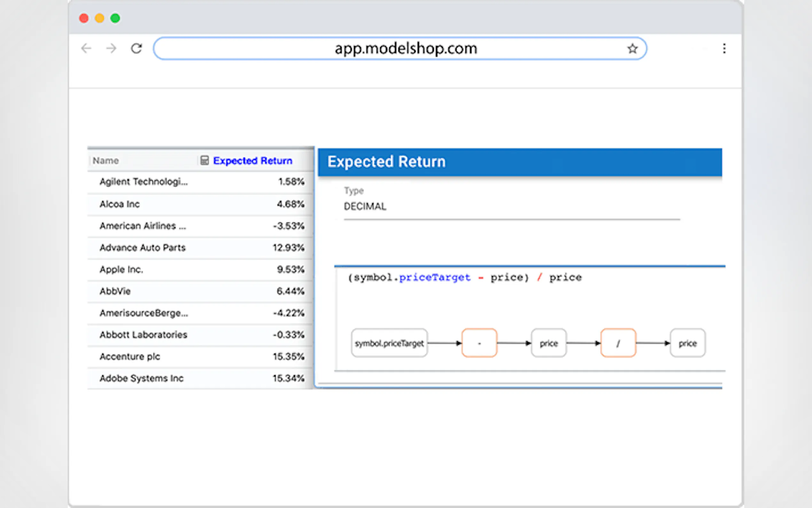Select the minus operator node
The image size is (812, 508).
click(479, 343)
